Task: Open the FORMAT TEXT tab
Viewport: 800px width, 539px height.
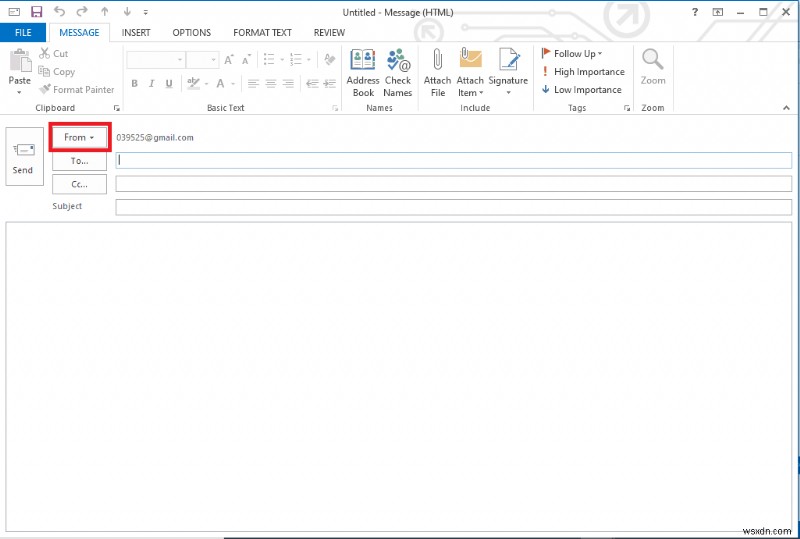Action: pos(262,33)
